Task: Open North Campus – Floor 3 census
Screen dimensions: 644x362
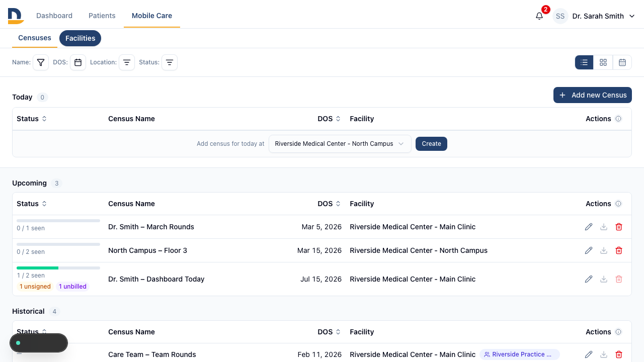Action: (x=147, y=250)
